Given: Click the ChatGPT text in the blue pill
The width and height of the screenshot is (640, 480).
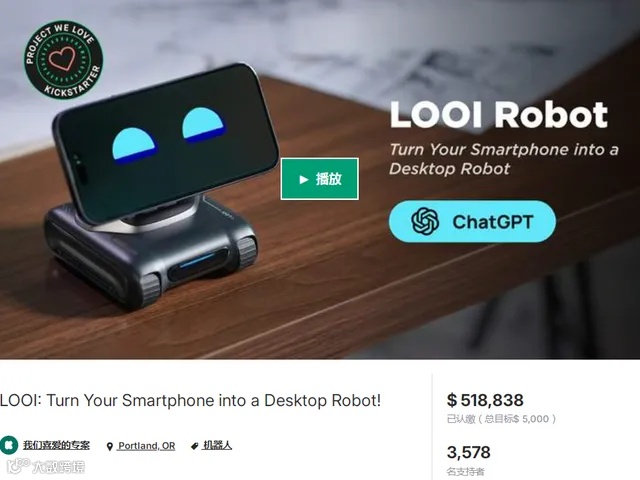Looking at the screenshot, I should (493, 222).
